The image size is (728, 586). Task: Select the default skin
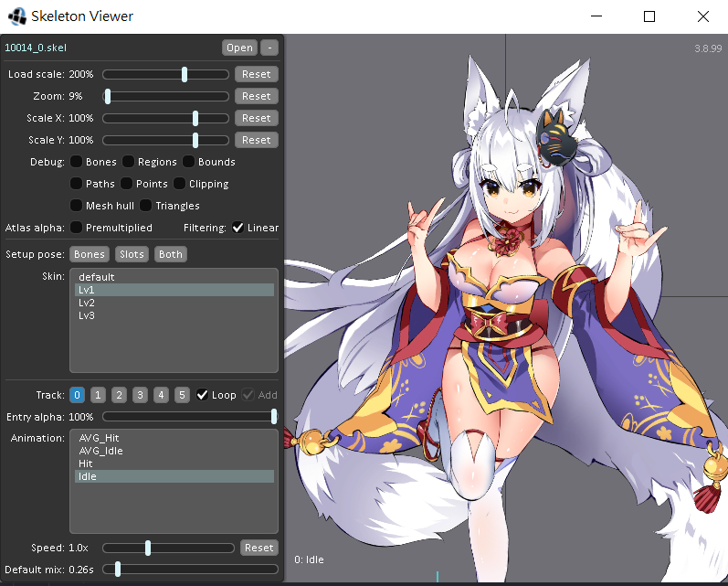click(174, 277)
